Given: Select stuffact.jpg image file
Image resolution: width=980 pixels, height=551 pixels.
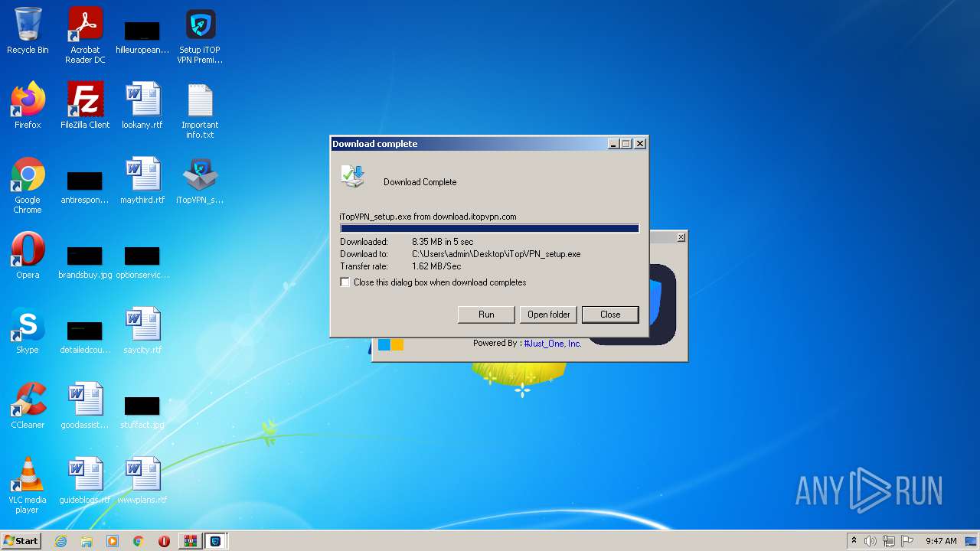Looking at the screenshot, I should [x=142, y=412].
